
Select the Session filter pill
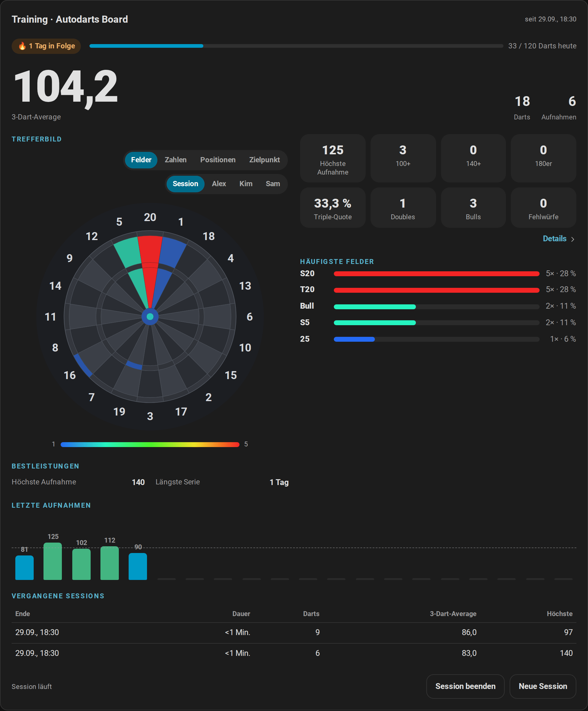(x=185, y=184)
